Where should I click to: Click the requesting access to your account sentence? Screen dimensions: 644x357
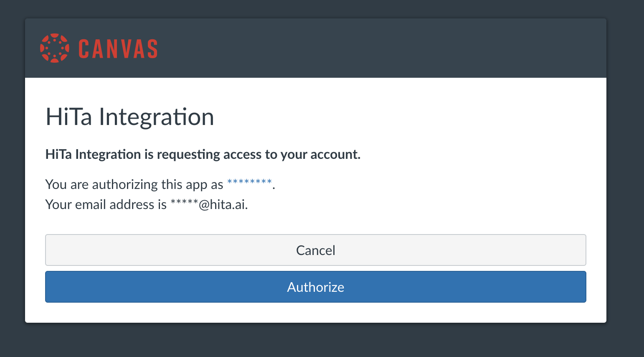(x=203, y=154)
